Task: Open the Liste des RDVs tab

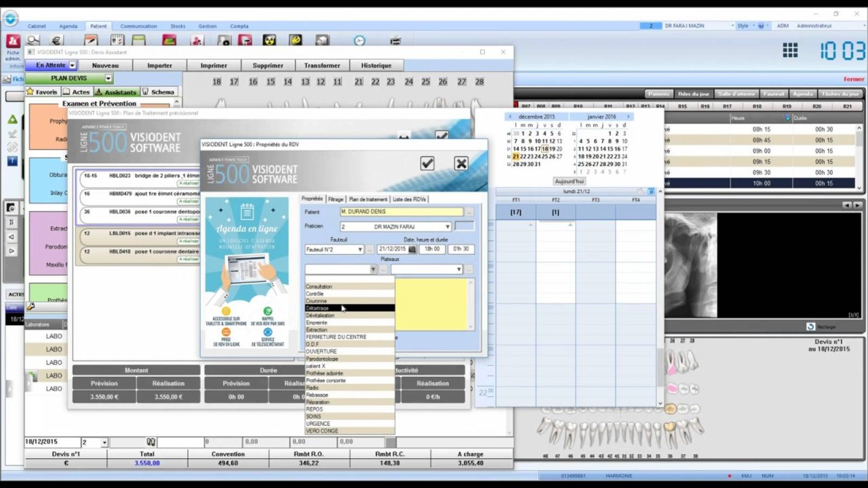Action: click(x=409, y=199)
